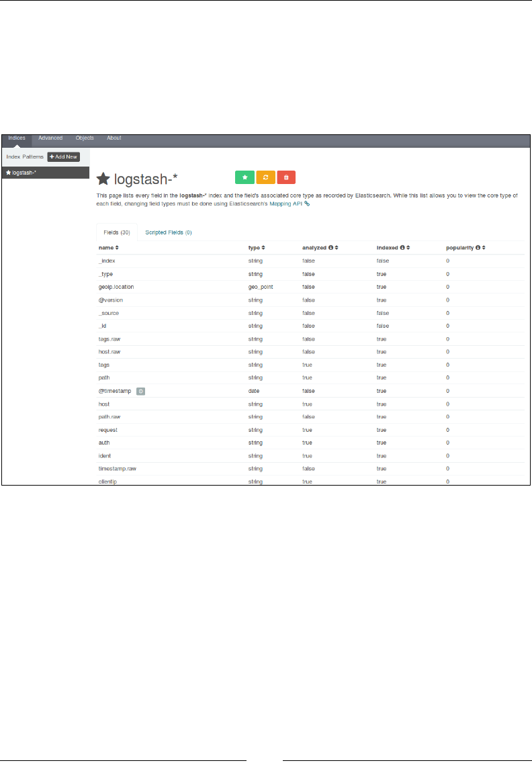Sort fields by type column
Screen dimensions: 532x767
[x=263, y=248]
